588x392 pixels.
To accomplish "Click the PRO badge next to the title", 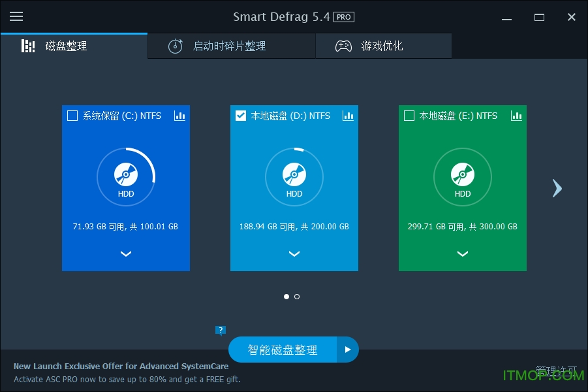I will click(x=343, y=17).
